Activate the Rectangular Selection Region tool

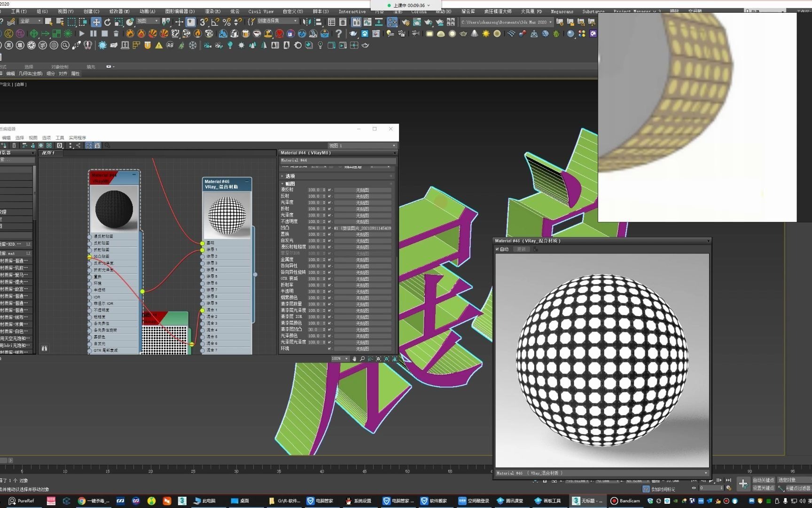click(x=71, y=22)
